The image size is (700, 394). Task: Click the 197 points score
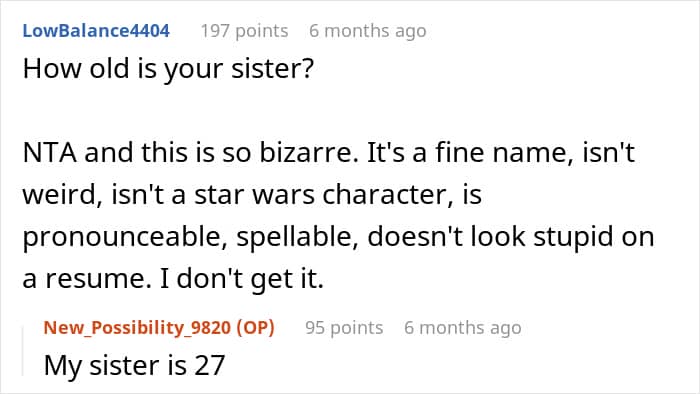[244, 31]
